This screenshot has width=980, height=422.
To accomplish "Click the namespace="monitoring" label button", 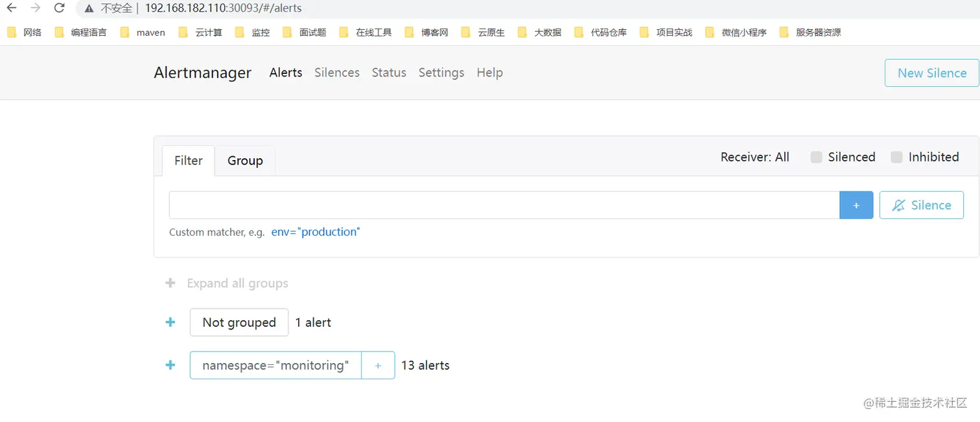I will (x=275, y=365).
